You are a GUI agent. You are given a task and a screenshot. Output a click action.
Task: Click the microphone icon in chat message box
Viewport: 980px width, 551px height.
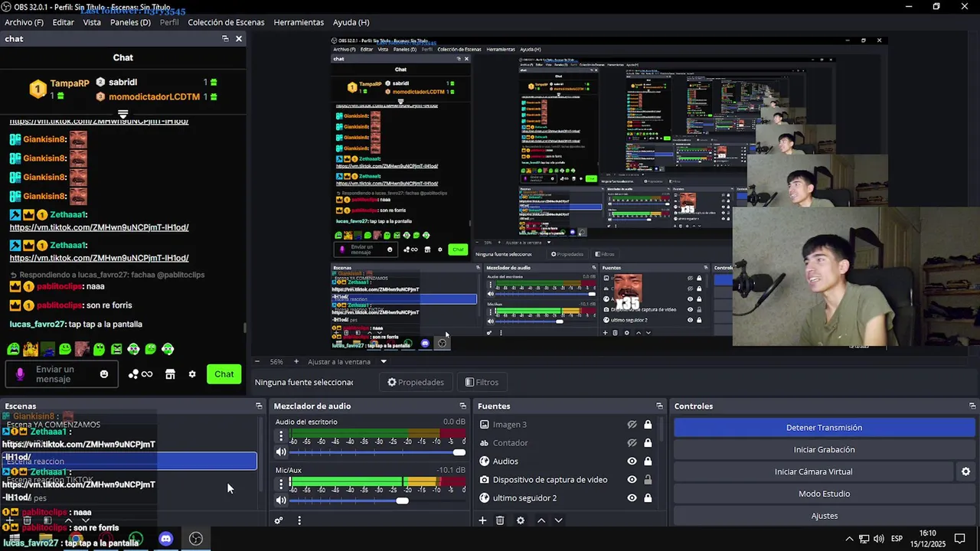point(20,374)
